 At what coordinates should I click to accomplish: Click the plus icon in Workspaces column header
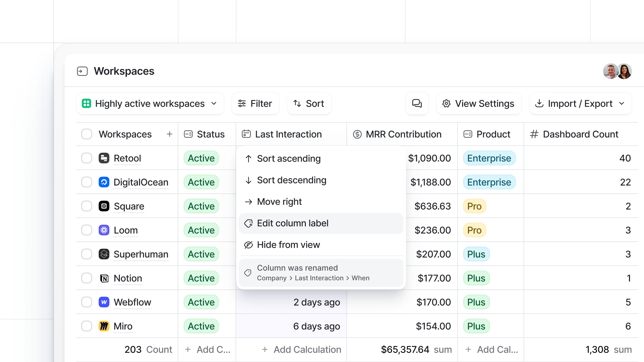(169, 134)
